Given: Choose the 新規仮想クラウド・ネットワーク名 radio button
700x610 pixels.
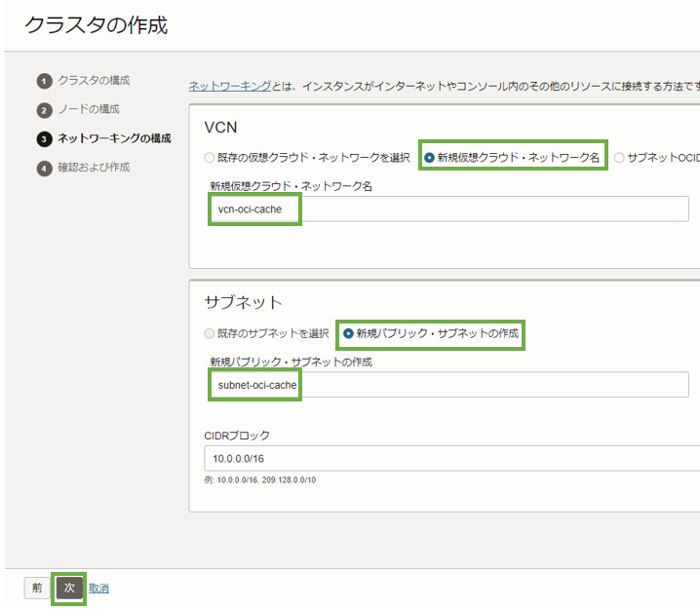Looking at the screenshot, I should point(430,157).
